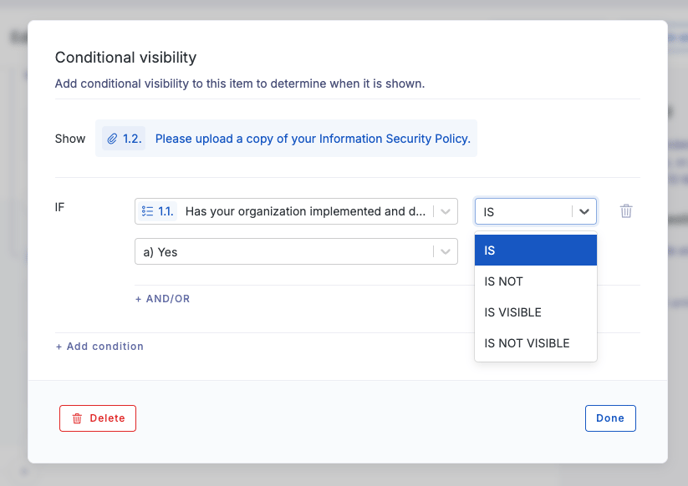Select the IS option in the list
This screenshot has height=486, width=688.
click(536, 250)
